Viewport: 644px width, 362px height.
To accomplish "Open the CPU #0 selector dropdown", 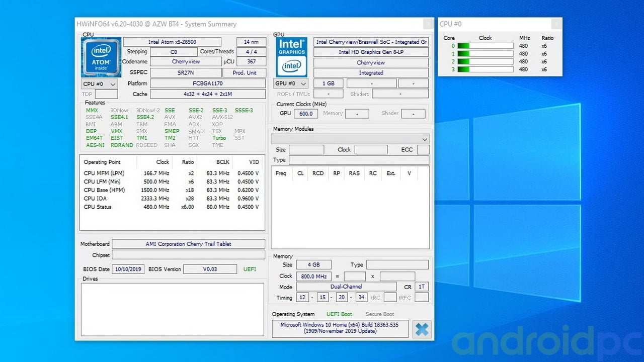I will pos(99,84).
